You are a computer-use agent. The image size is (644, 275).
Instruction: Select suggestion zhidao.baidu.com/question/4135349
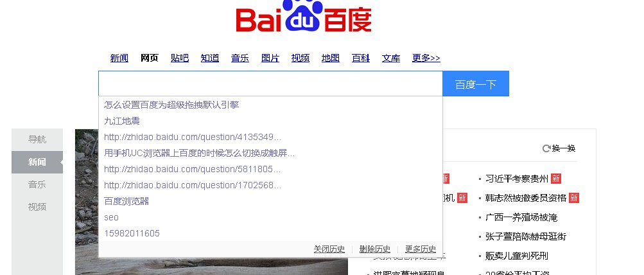click(x=270, y=137)
